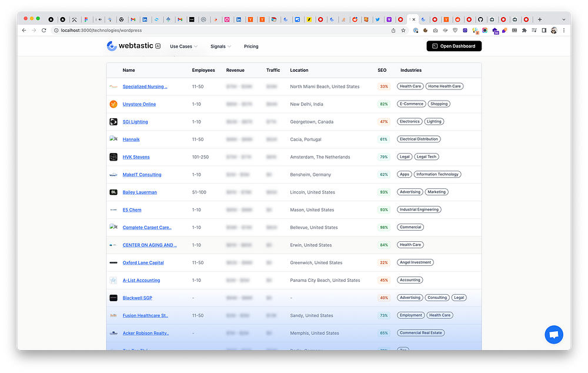Open a new browser tab
588x373 pixels.
(x=540, y=19)
